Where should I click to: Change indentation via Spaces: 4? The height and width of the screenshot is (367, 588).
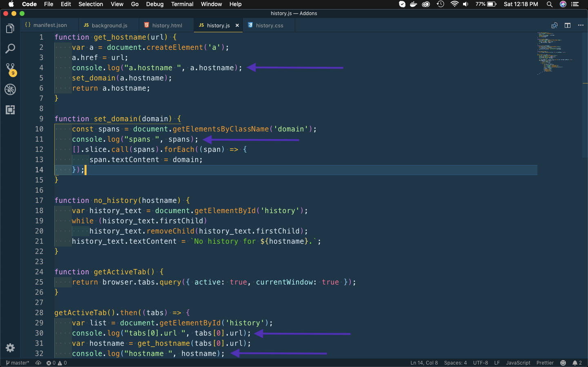[x=455, y=363]
